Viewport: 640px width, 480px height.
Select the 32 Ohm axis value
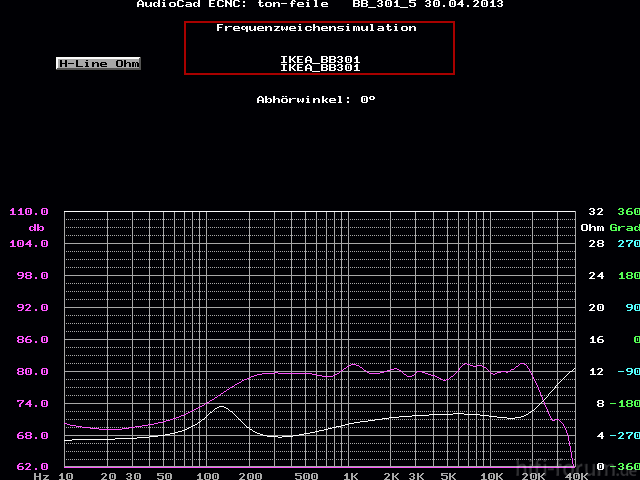[596, 212]
